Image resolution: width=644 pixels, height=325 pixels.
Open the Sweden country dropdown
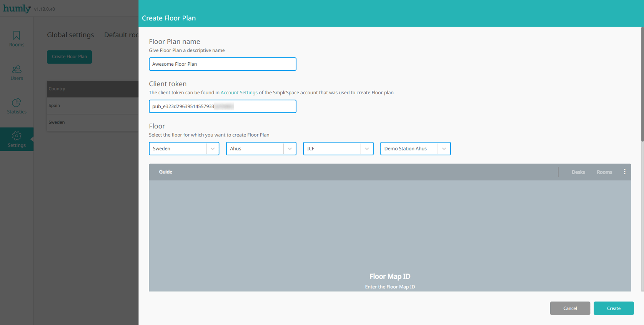pyautogui.click(x=184, y=148)
